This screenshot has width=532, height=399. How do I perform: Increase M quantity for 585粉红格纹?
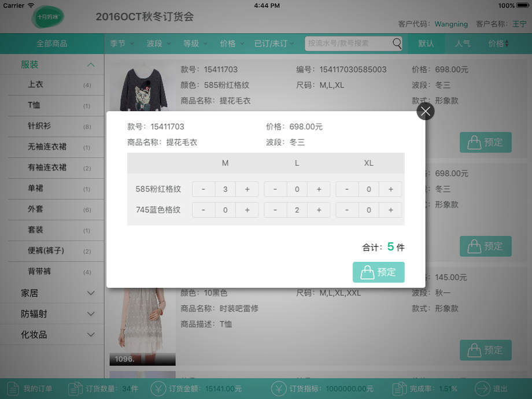coord(247,189)
